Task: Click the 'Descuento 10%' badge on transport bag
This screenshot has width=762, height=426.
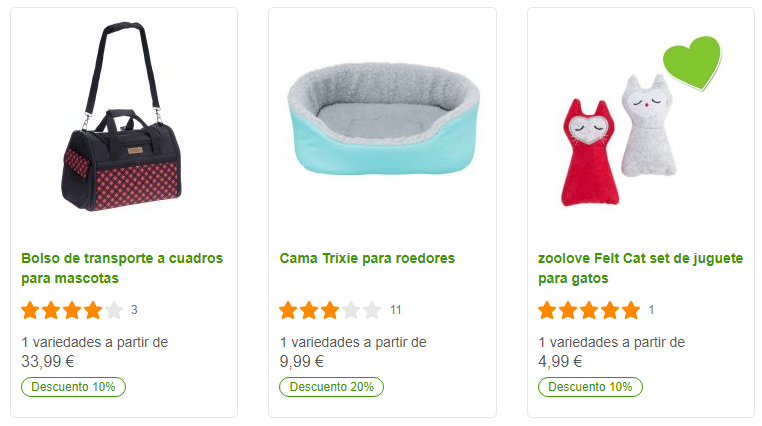Action: pos(73,387)
